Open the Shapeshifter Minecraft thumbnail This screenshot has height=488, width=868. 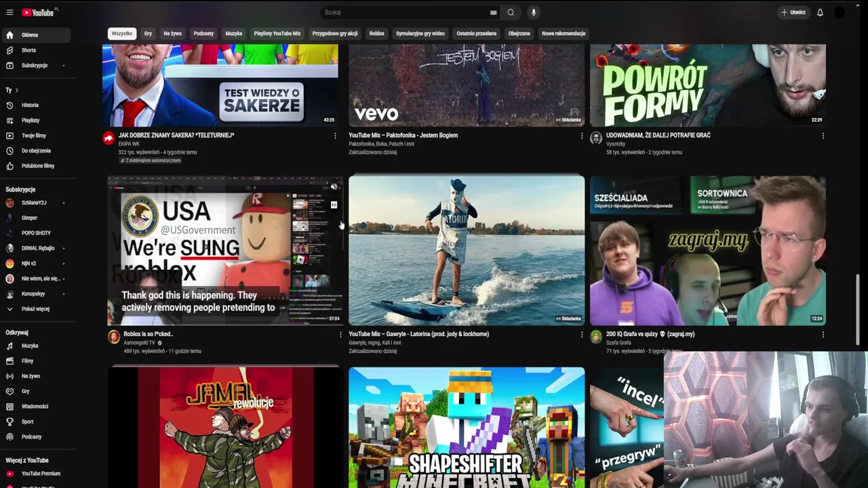click(467, 428)
